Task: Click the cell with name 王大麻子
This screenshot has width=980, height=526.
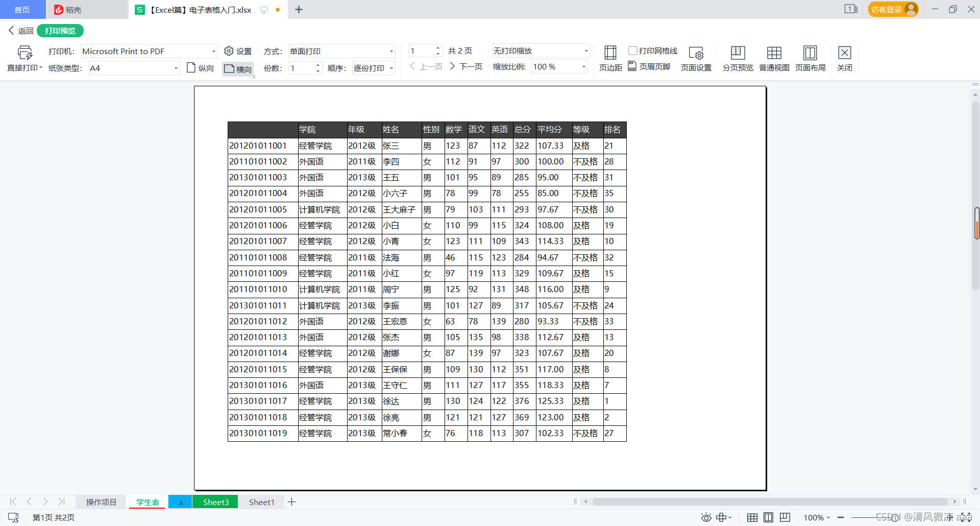Action: (x=401, y=209)
